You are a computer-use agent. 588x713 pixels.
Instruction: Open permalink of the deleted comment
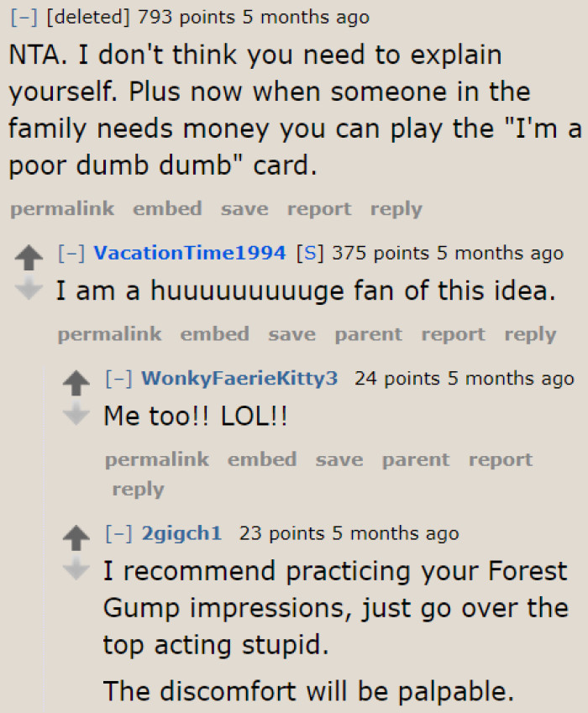(62, 208)
